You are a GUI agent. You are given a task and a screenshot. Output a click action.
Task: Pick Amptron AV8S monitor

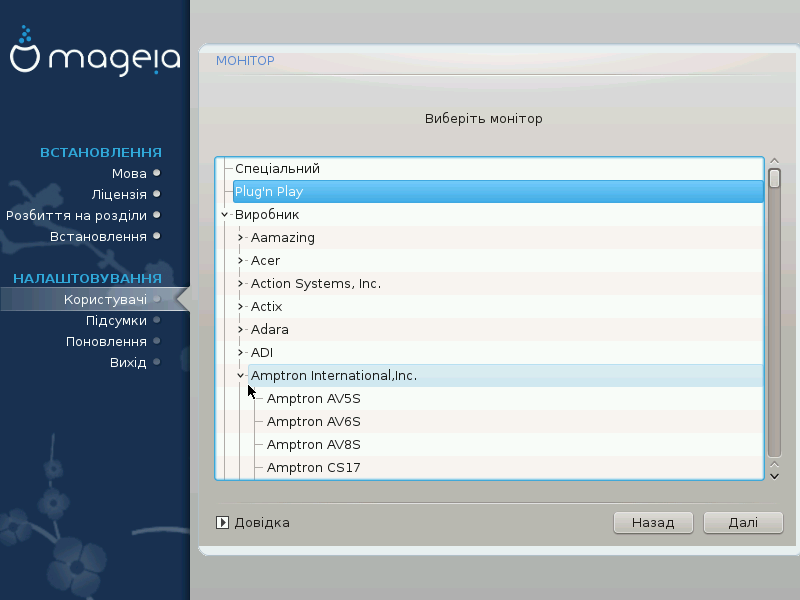coord(313,444)
